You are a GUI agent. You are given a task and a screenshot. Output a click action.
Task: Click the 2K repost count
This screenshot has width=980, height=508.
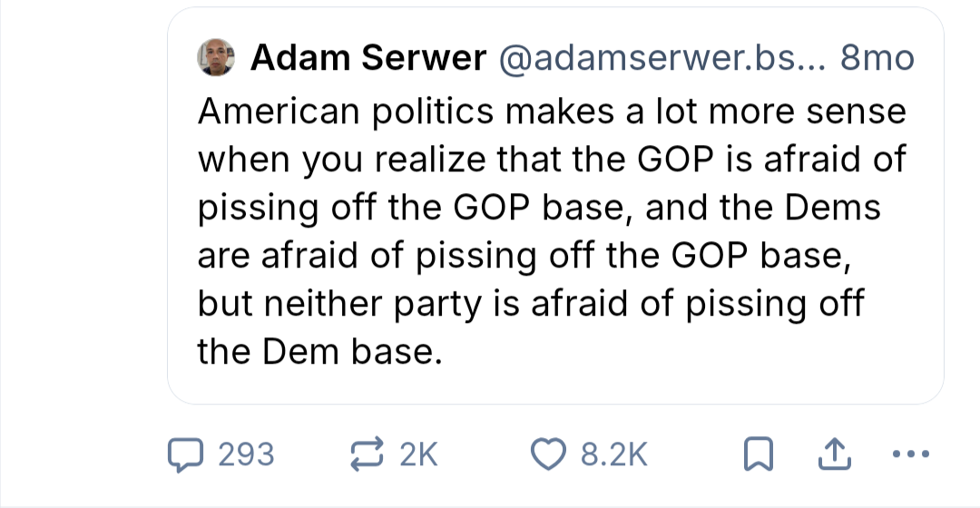(418, 454)
